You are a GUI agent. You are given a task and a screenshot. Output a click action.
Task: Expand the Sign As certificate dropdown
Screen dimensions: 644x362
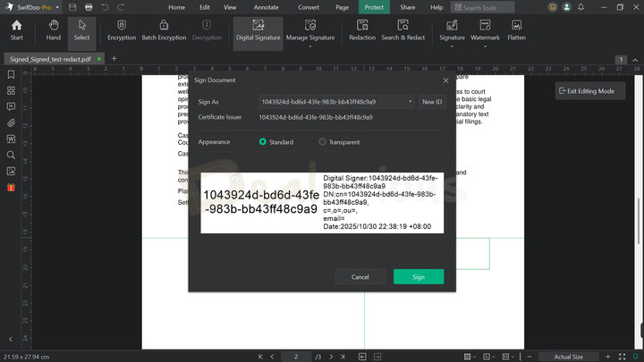pos(410,102)
